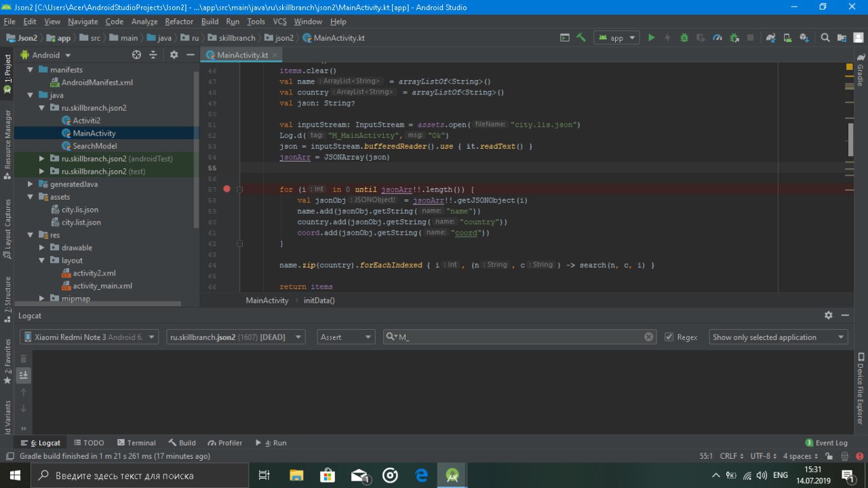This screenshot has height=488, width=868.
Task: Open Xiaomi Redmi Note 3 device dropdown
Action: pos(90,337)
